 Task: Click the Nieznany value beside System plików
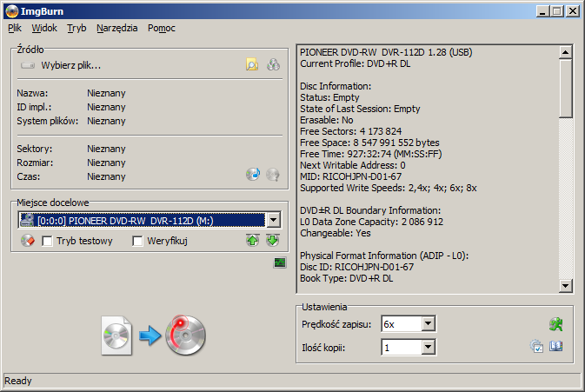click(106, 121)
